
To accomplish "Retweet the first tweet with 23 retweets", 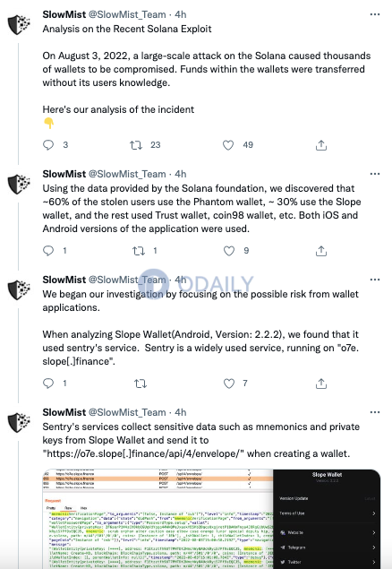I will pos(136,145).
